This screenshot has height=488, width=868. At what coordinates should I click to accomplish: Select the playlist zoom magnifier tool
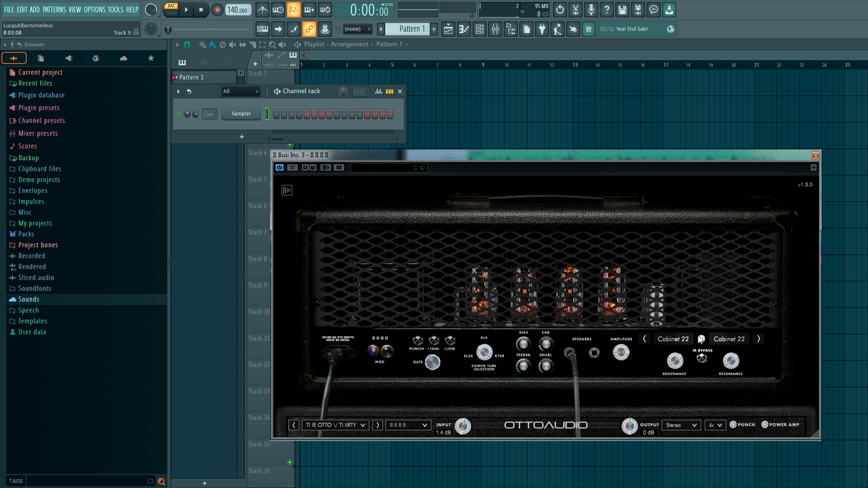[272, 44]
